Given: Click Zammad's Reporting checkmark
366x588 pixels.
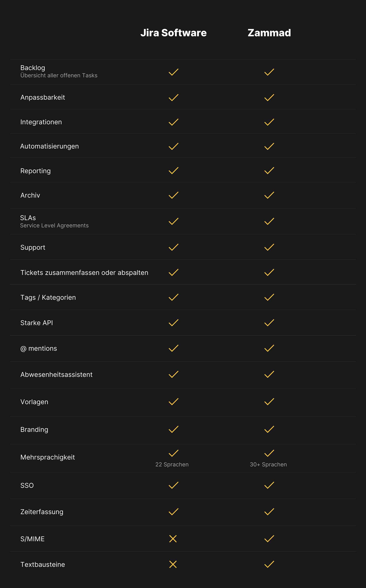Looking at the screenshot, I should pos(269,171).
